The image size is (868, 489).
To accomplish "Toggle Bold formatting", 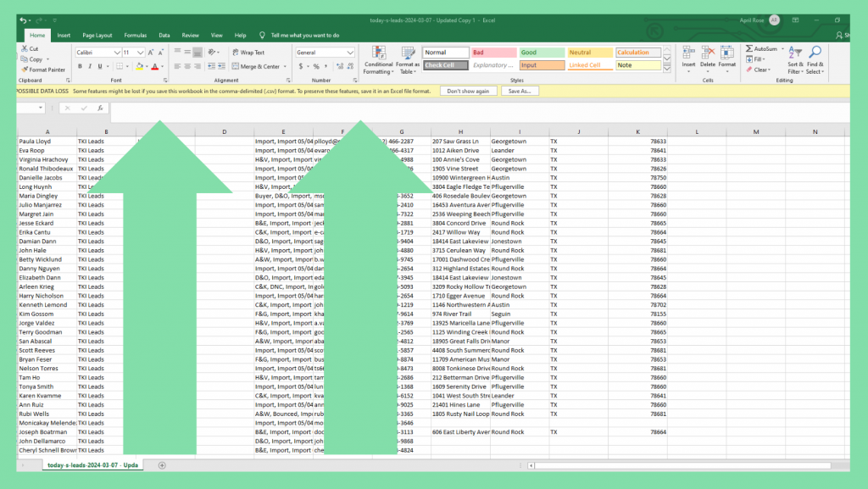I will pyautogui.click(x=79, y=66).
